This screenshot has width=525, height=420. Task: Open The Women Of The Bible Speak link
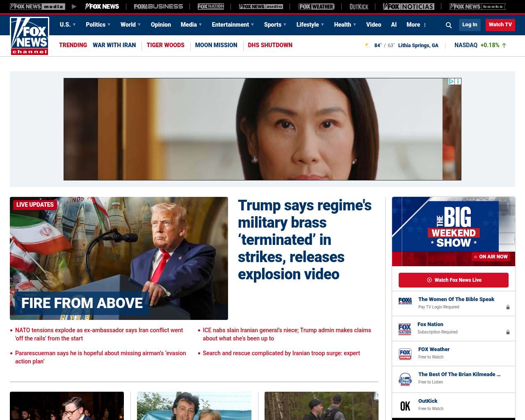click(456, 299)
